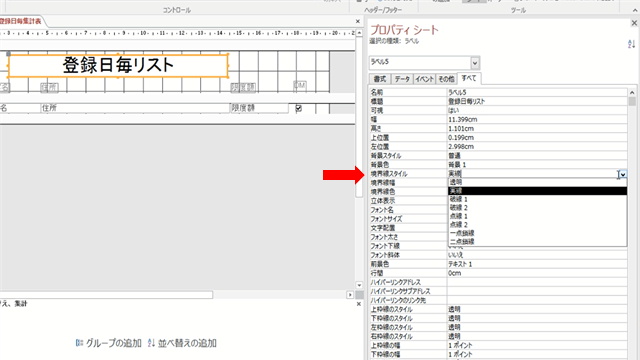Collapse the ribbon with the arrow icon
The width and height of the screenshot is (640, 360).
point(634,10)
